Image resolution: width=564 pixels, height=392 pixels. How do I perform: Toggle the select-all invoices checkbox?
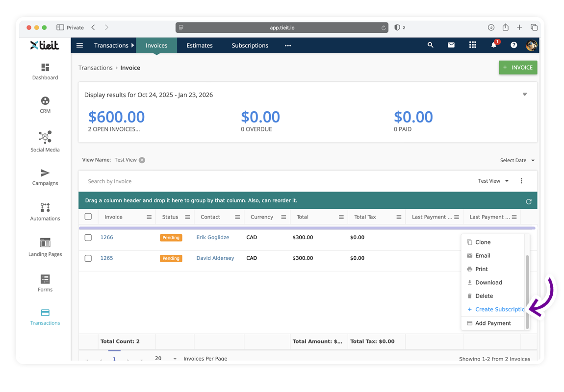coord(88,217)
